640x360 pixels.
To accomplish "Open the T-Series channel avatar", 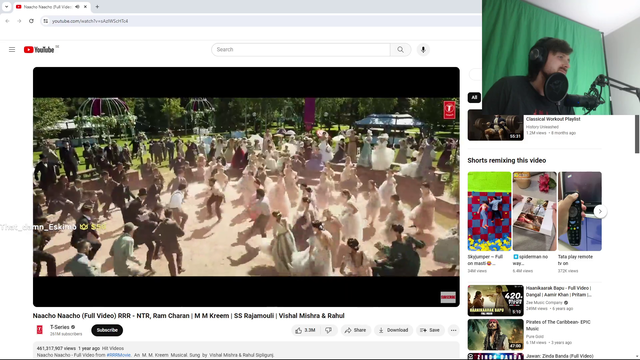I will 40,330.
